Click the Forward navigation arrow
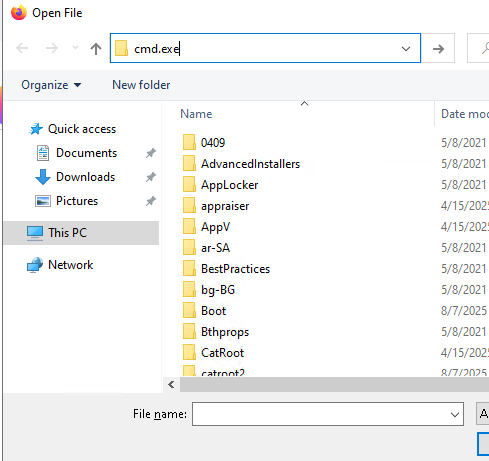Viewport: 489px width, 461px height. [52, 48]
